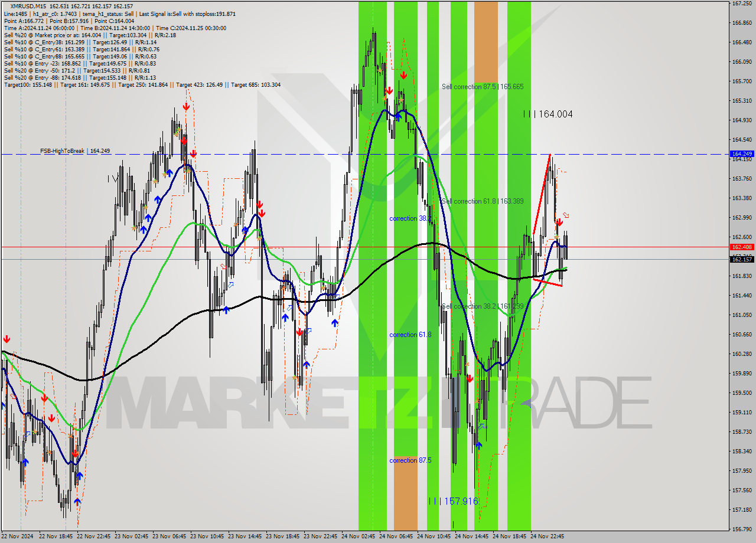Click the '23 Nov 18:45' time axis label
This screenshot has width=756, height=543.
(282, 537)
